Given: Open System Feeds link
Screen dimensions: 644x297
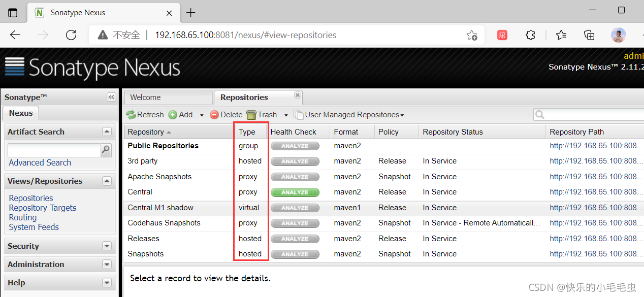Looking at the screenshot, I should click(34, 227).
